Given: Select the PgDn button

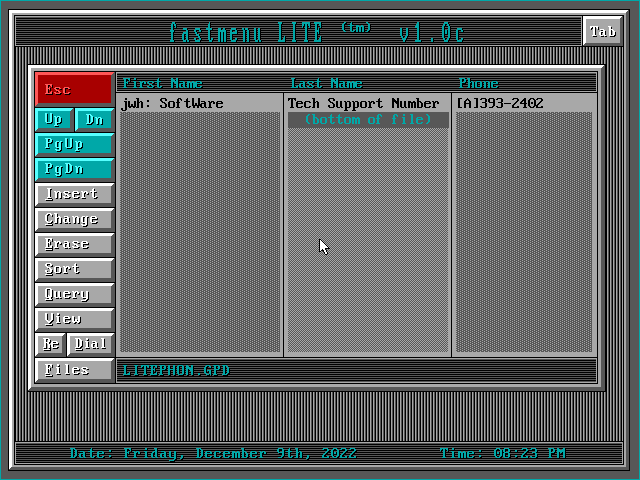Looking at the screenshot, I should click(74, 169).
